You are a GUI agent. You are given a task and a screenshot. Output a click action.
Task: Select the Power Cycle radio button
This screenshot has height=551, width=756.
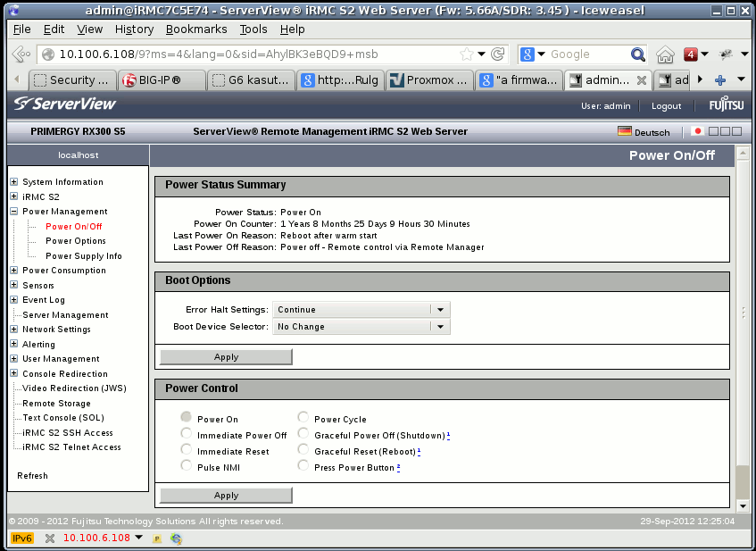[303, 417]
